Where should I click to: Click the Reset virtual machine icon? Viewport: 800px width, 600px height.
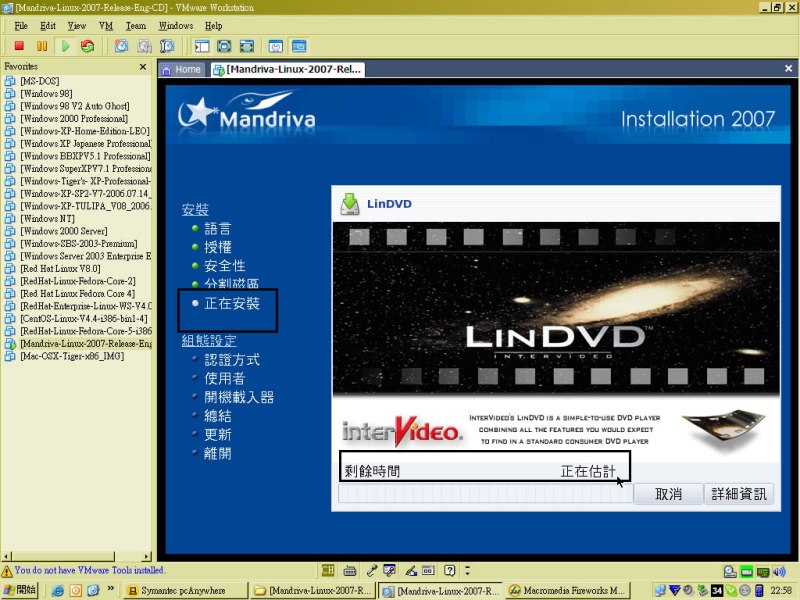tap(88, 46)
